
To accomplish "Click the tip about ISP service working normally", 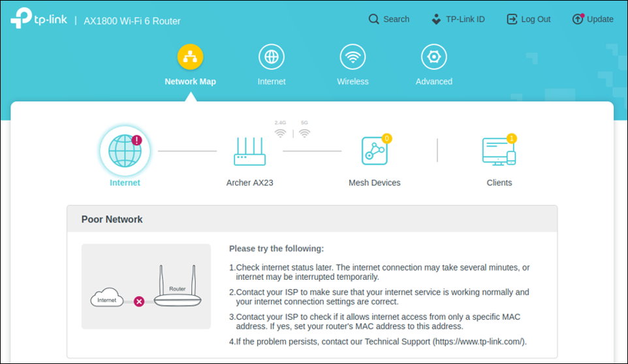I will [x=379, y=297].
